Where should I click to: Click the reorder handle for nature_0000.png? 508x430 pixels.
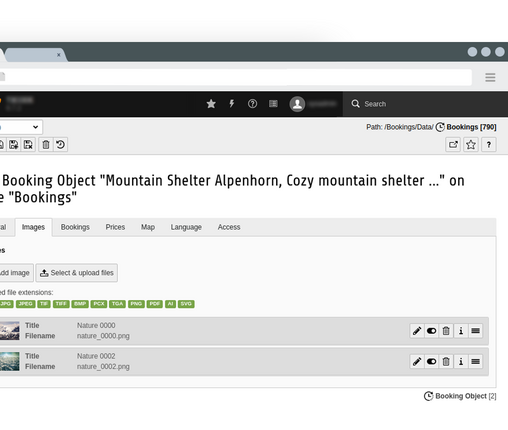coord(475,331)
